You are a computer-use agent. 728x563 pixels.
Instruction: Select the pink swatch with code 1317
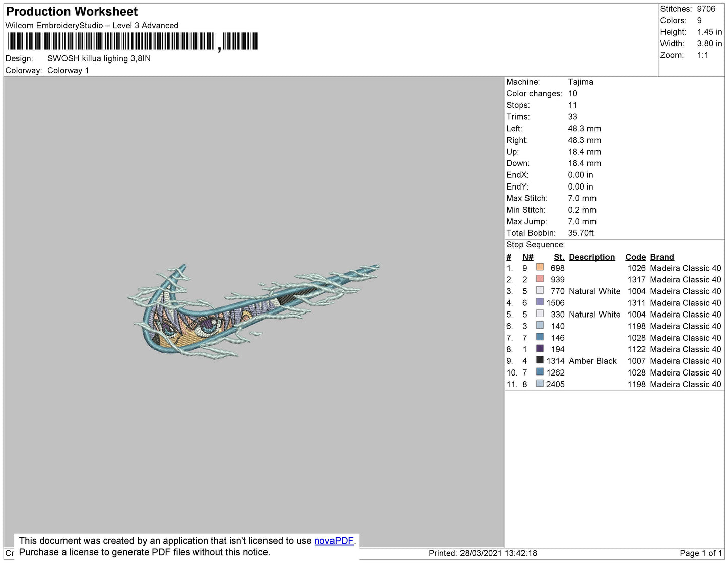540,279
